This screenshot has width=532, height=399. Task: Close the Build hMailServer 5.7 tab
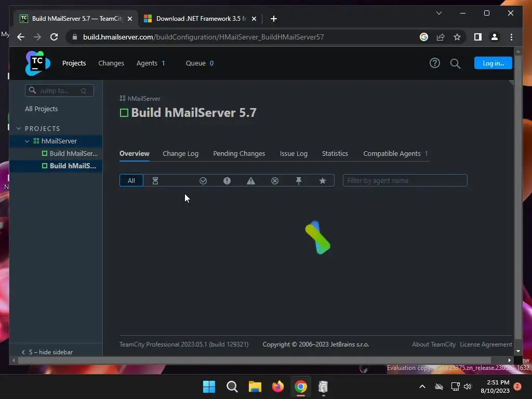point(129,19)
